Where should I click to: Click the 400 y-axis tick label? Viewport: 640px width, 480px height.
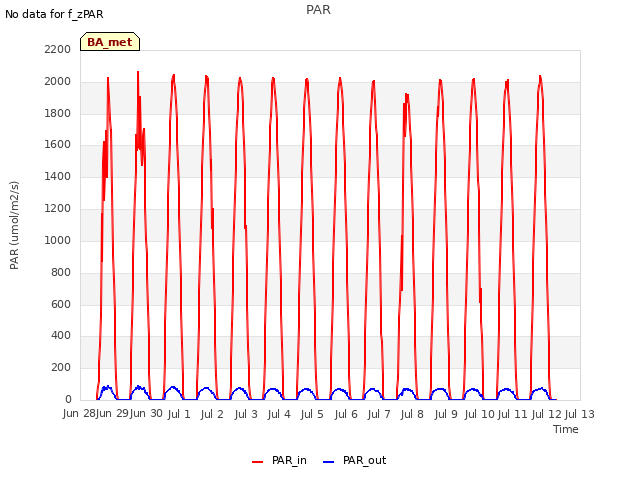[61, 336]
